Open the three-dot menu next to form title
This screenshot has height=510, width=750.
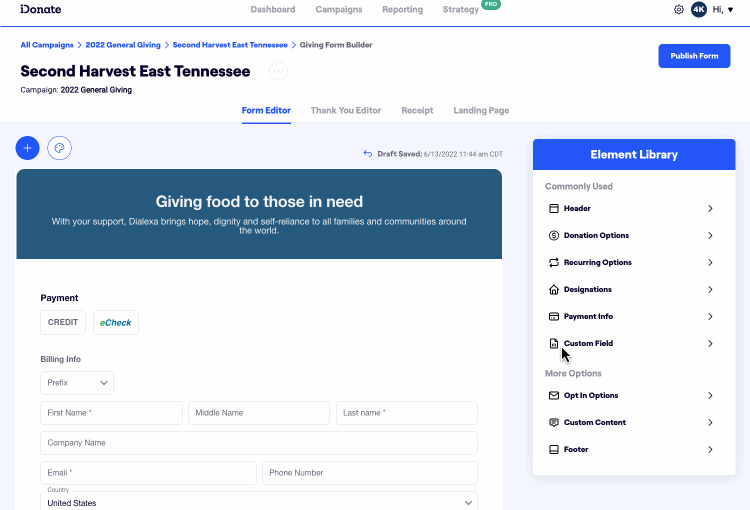pyautogui.click(x=278, y=71)
